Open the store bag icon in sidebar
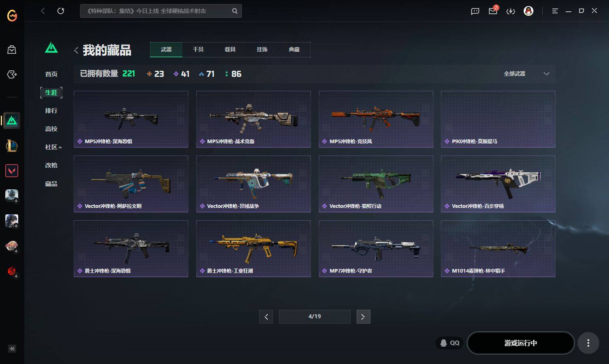 pyautogui.click(x=12, y=50)
